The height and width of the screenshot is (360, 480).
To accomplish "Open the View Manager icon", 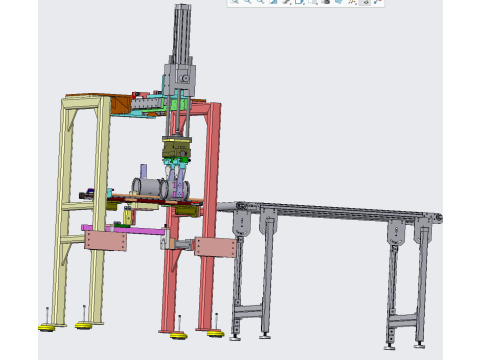I will 326,2.
